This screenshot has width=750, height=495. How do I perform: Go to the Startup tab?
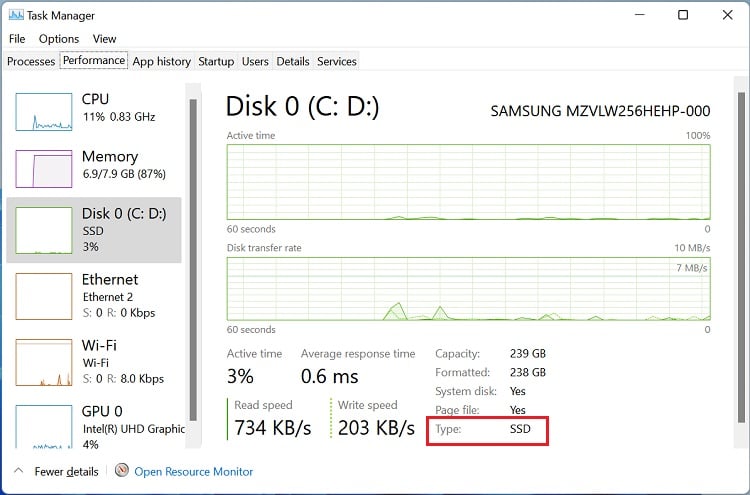[216, 61]
